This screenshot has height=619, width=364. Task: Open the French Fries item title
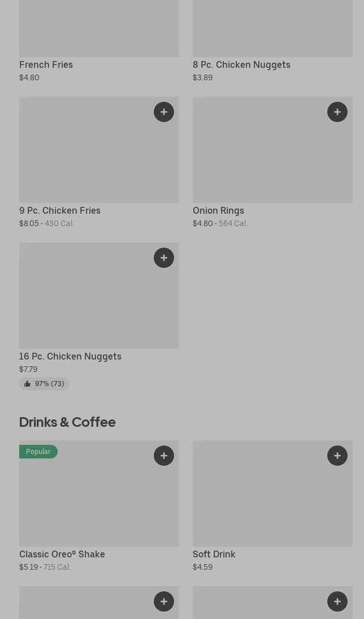tap(46, 64)
